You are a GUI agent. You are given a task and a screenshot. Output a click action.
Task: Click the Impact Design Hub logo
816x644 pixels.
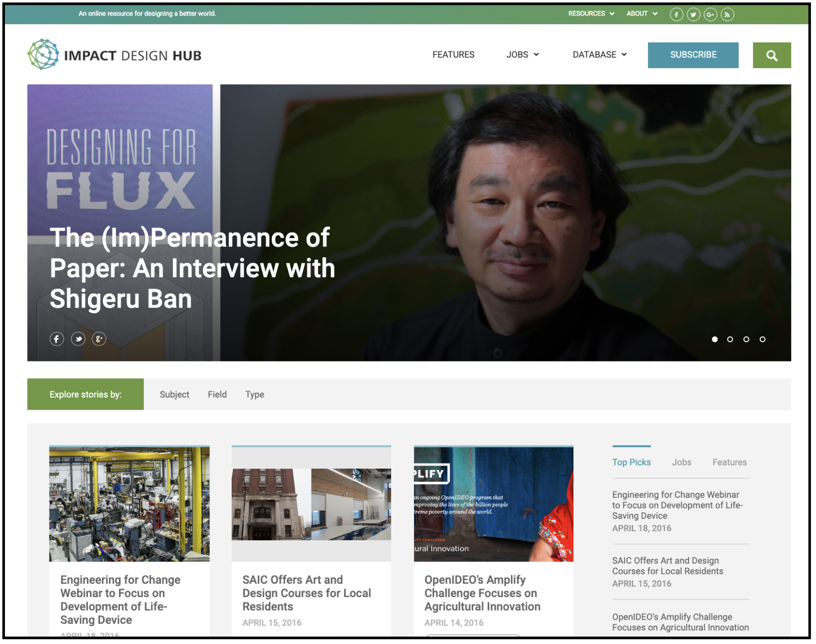(x=115, y=55)
